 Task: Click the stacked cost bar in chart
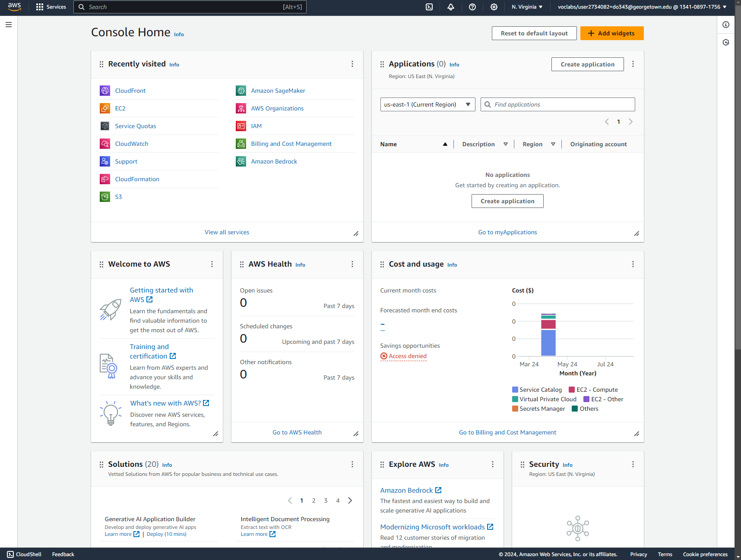tap(548, 335)
